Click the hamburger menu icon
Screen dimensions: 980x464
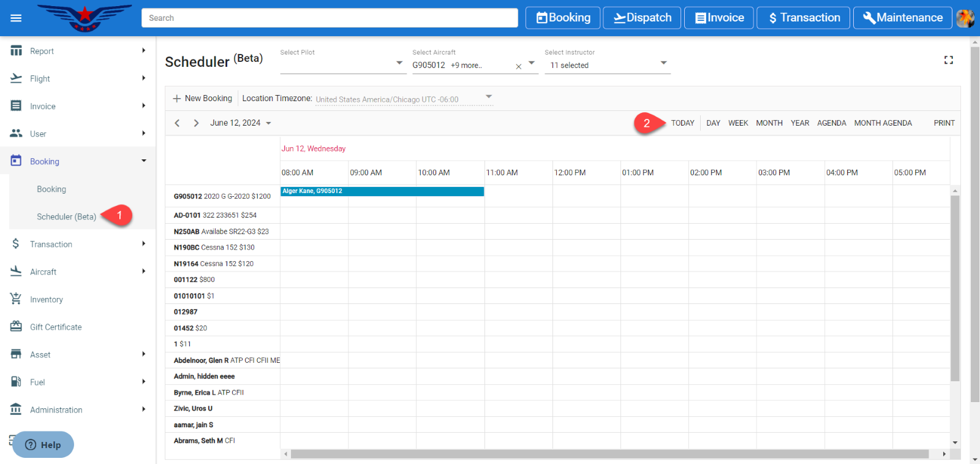coord(16,18)
